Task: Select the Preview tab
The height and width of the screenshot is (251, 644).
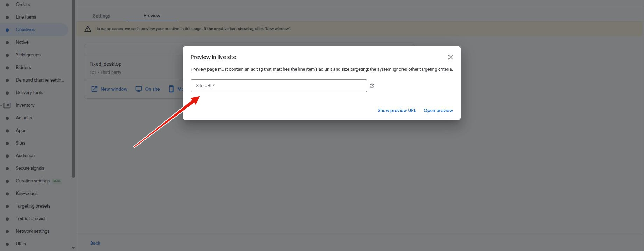Action: tap(152, 16)
